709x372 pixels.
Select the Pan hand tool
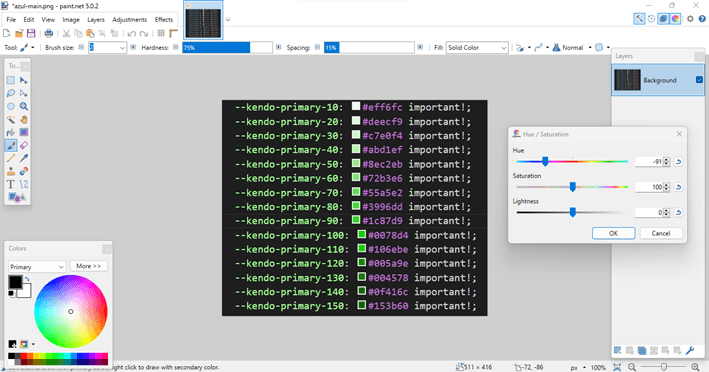[x=24, y=120]
